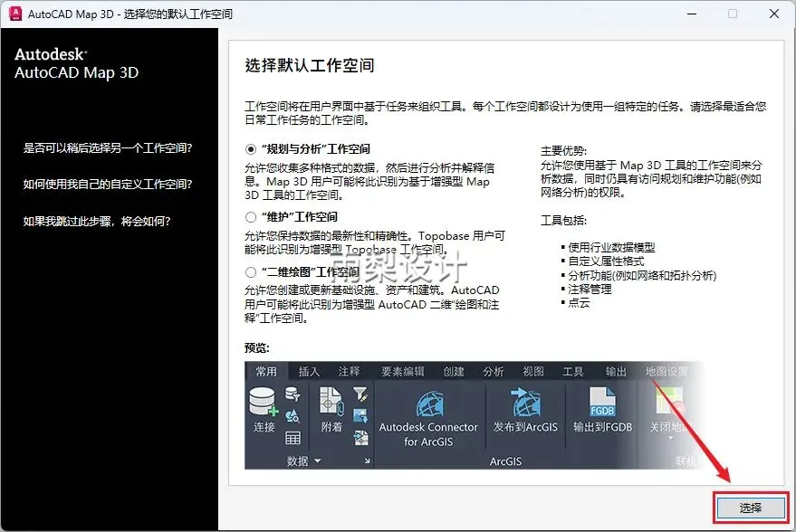Open link 如果我跳过此步骤，将会如何?
This screenshot has width=796, height=532.
(x=97, y=221)
